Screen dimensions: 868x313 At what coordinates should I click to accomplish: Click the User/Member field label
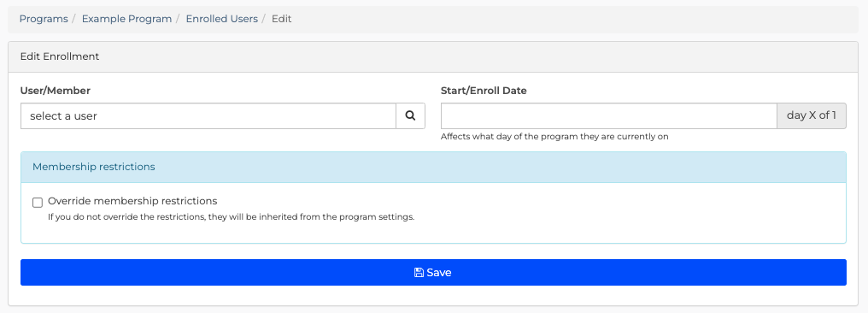coord(56,91)
